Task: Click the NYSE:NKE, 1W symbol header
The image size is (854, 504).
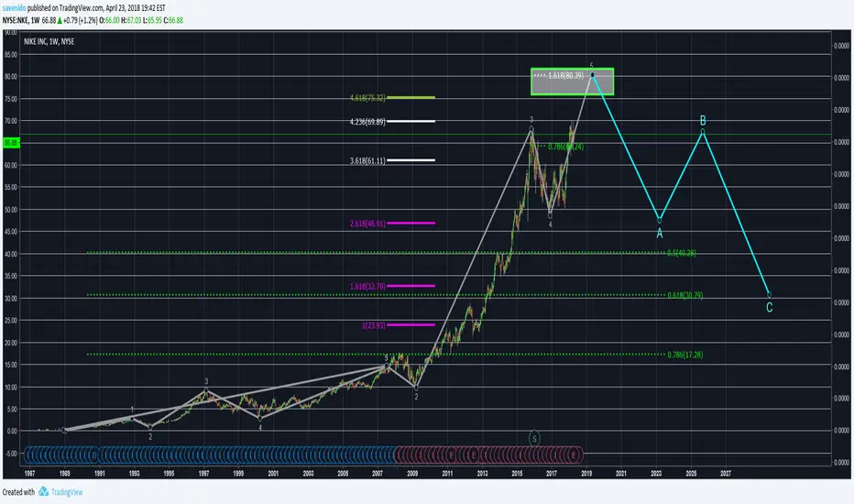Action: pyautogui.click(x=21, y=20)
